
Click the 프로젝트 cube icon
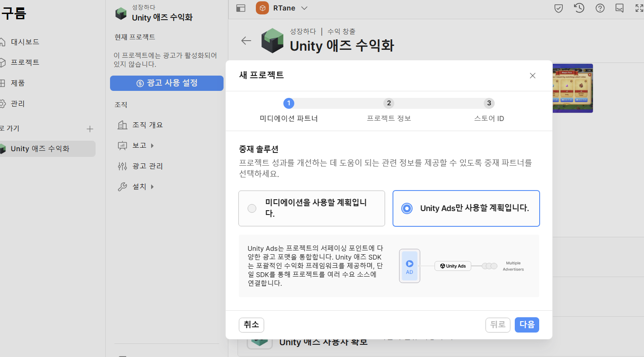pyautogui.click(x=3, y=62)
